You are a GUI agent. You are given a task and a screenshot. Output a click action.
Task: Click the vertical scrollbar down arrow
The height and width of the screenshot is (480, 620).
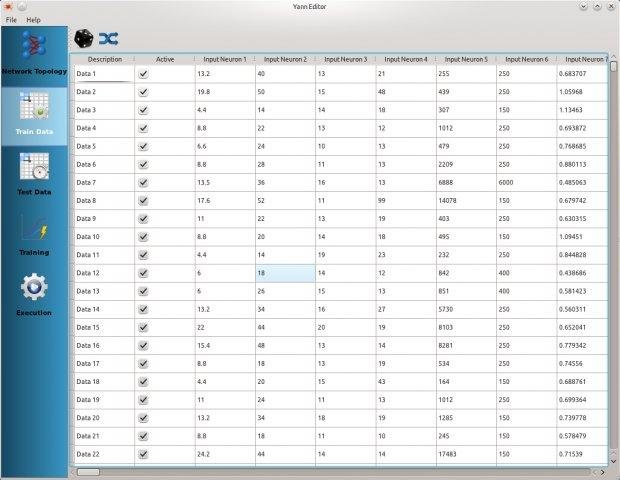point(611,460)
